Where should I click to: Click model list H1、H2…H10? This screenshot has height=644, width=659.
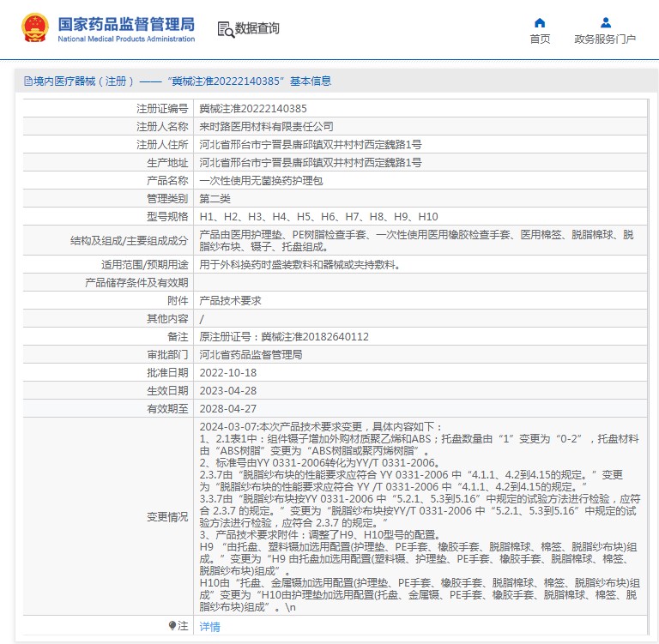pyautogui.click(x=318, y=217)
